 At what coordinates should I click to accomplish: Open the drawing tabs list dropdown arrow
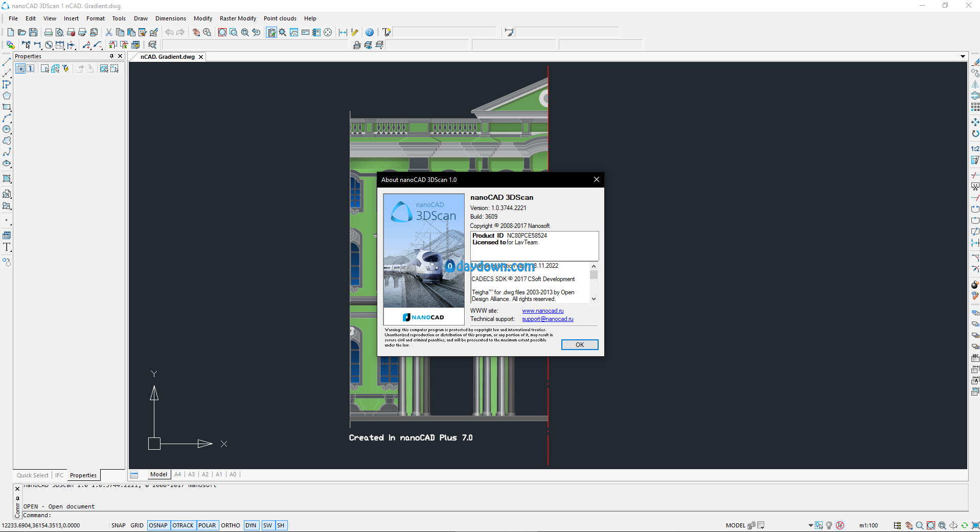tap(963, 57)
